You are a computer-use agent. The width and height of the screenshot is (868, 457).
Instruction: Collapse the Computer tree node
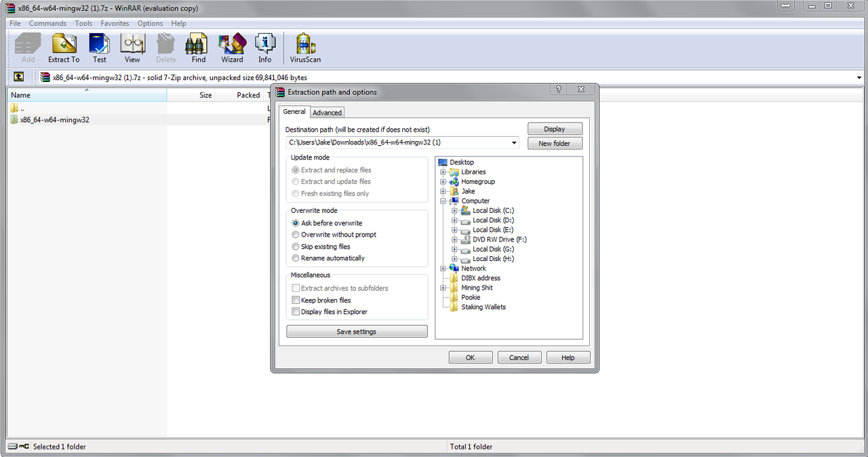point(443,201)
